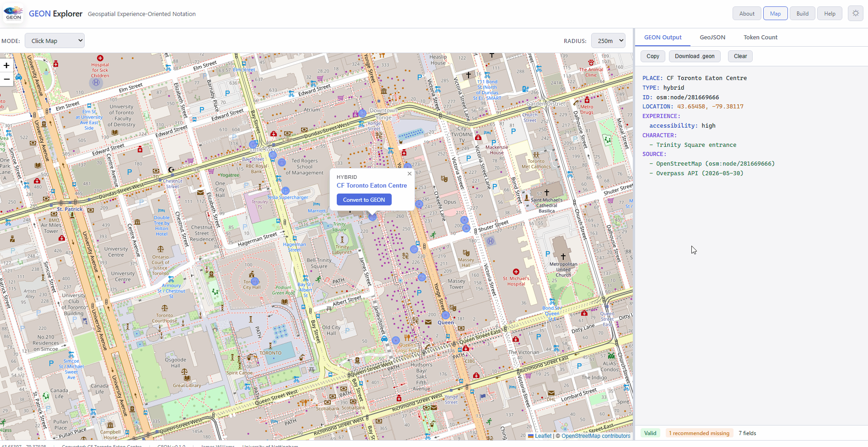The height and width of the screenshot is (447, 868).
Task: Click the blue marker on Toronto City Hall
Action: 255,281
